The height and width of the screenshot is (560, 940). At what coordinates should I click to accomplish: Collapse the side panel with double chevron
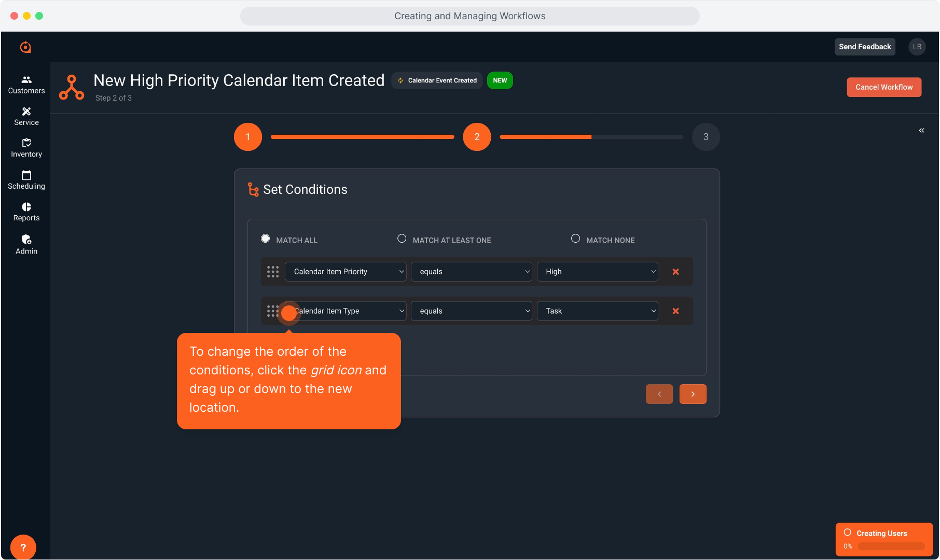pyautogui.click(x=921, y=130)
